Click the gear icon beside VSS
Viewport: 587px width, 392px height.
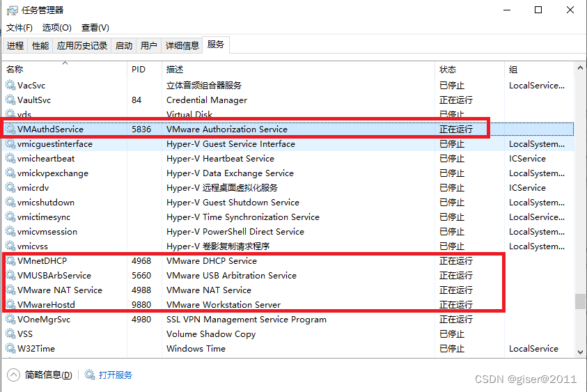tap(10, 334)
